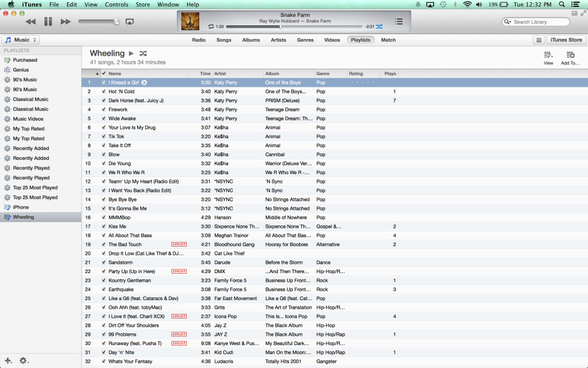Sort songs by Artist column
The width and height of the screenshot is (588, 368).
pyautogui.click(x=238, y=74)
